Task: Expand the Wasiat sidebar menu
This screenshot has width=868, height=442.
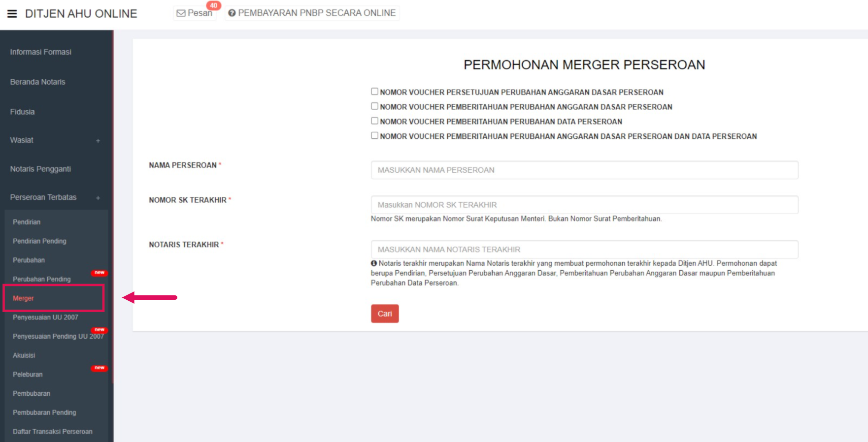Action: (98, 141)
